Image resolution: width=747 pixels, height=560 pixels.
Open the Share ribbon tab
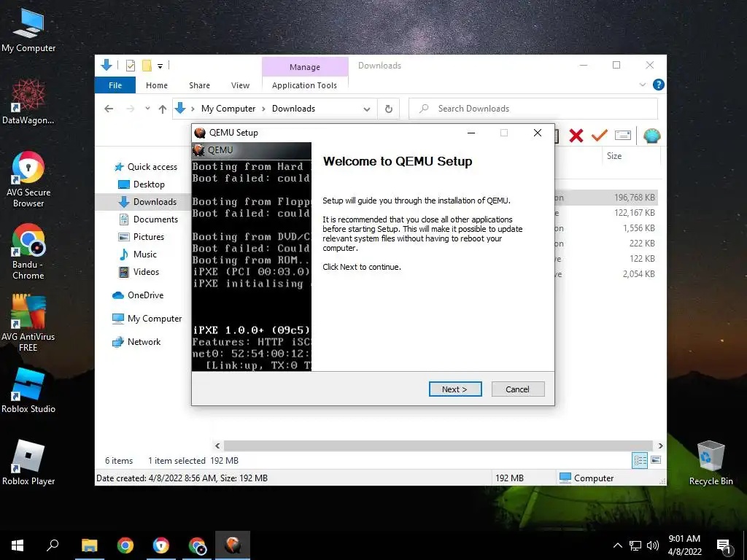point(199,85)
